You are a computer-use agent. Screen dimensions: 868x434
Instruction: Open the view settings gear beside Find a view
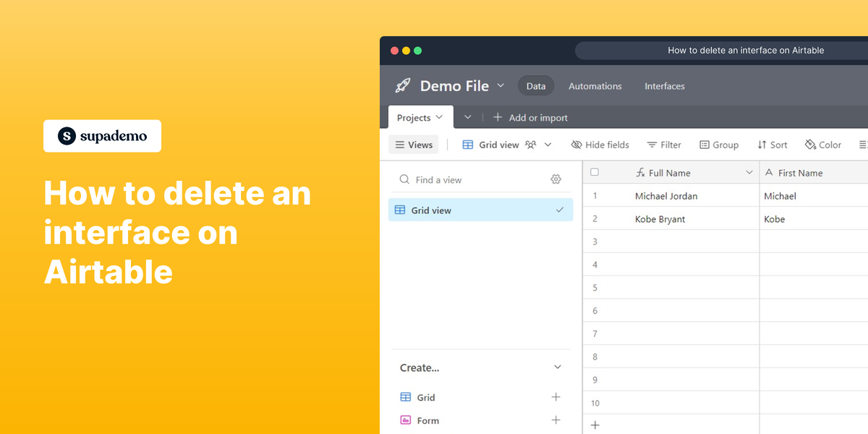click(x=556, y=179)
